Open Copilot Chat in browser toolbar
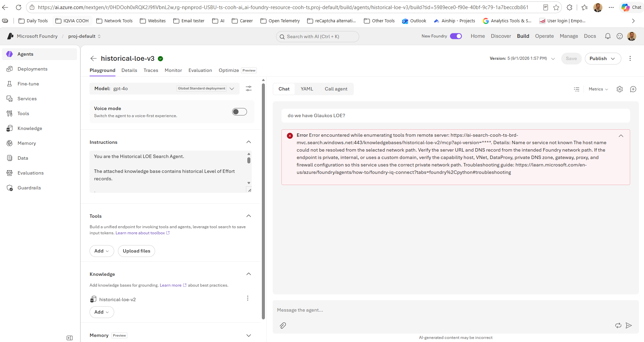This screenshot has height=342, width=644. [x=631, y=7]
